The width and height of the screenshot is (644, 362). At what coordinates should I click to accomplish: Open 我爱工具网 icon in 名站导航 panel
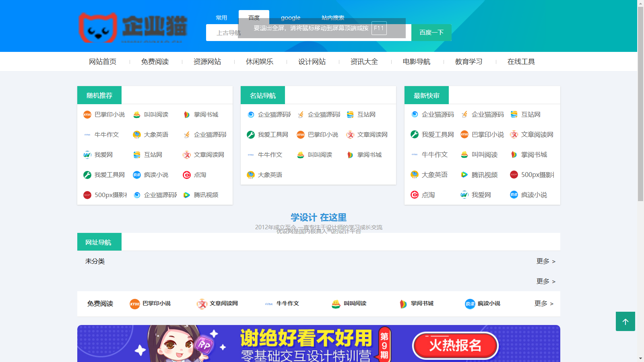251,135
